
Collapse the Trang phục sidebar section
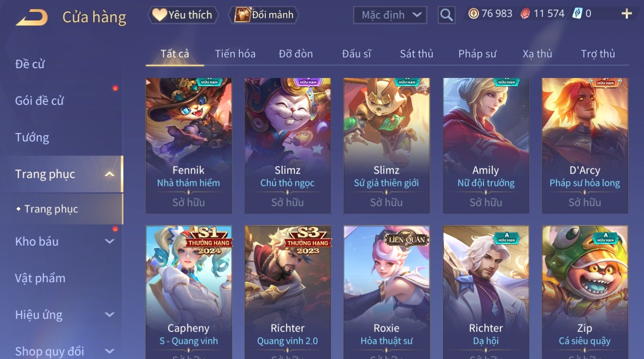pyautogui.click(x=110, y=174)
